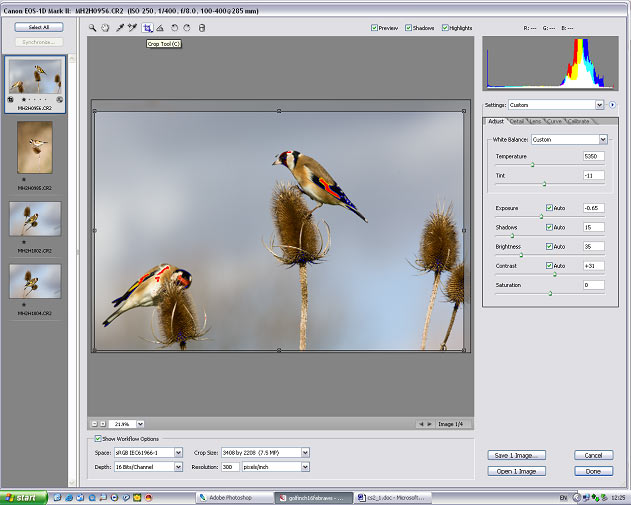
Task: Click the Resolution value field
Action: click(230, 467)
